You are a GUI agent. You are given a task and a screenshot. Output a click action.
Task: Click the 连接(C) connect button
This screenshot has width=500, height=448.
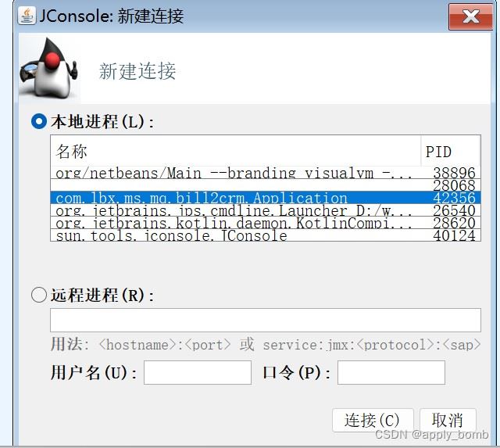(x=373, y=420)
